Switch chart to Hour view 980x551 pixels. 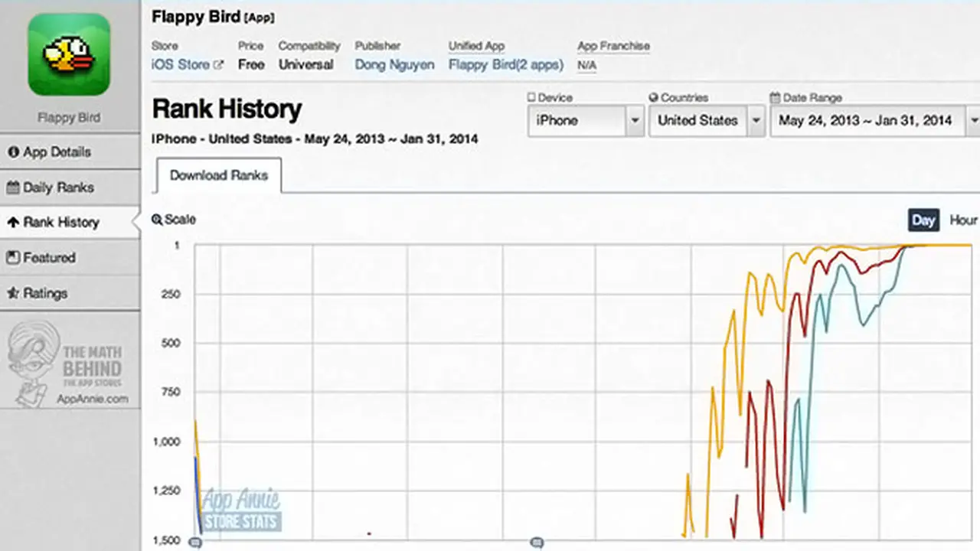[x=963, y=220]
